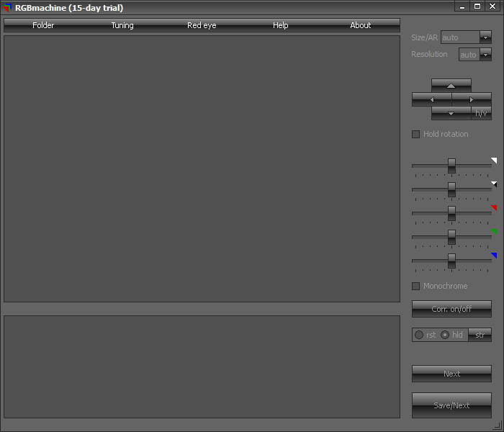The width and height of the screenshot is (504, 432).
Task: Click the Corr. on/off button
Action: pyautogui.click(x=451, y=309)
